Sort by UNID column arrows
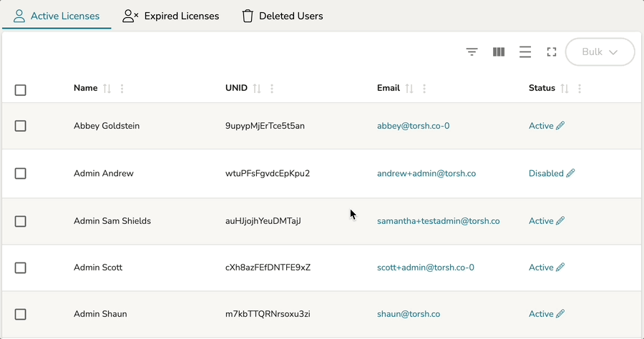Screen dimensions: 644x339 pos(257,89)
